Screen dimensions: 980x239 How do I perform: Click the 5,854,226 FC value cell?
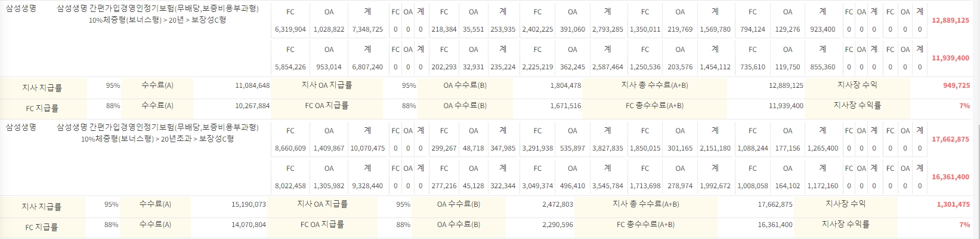pyautogui.click(x=290, y=68)
